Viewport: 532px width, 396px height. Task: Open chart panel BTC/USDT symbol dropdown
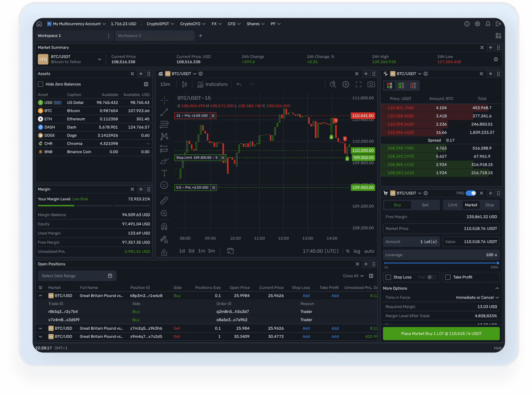[195, 73]
